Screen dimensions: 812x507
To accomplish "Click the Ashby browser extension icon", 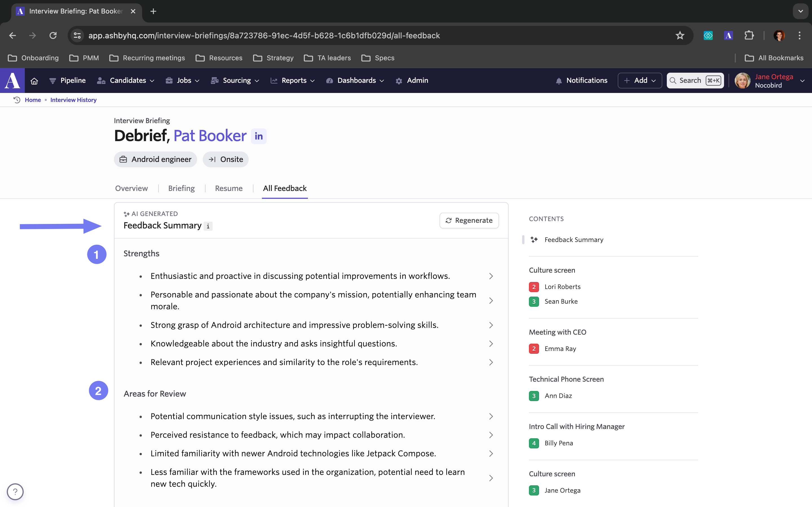I will tap(728, 35).
